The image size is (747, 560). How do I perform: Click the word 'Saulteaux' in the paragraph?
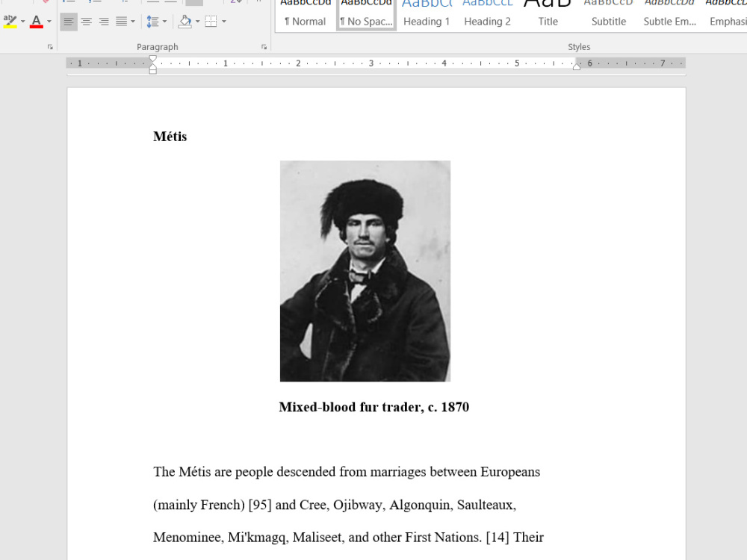pyautogui.click(x=485, y=505)
